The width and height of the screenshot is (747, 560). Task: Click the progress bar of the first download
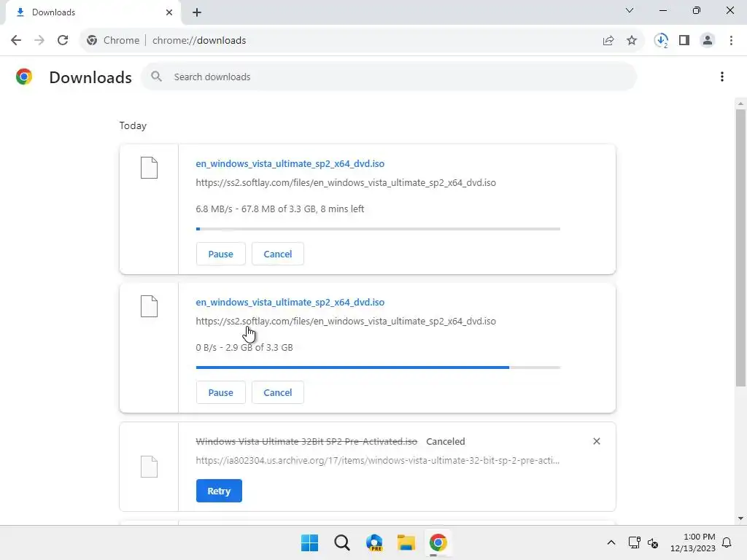pyautogui.click(x=379, y=229)
